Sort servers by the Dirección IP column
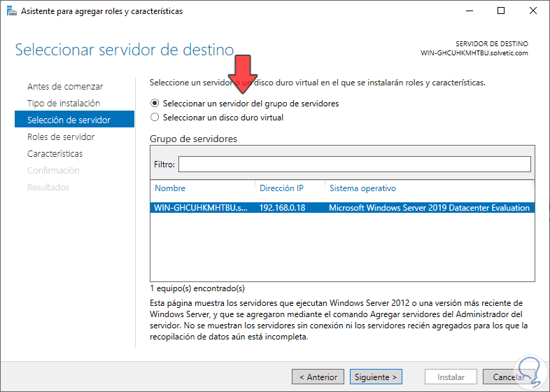Viewport: 550px width, 392px height. (281, 188)
